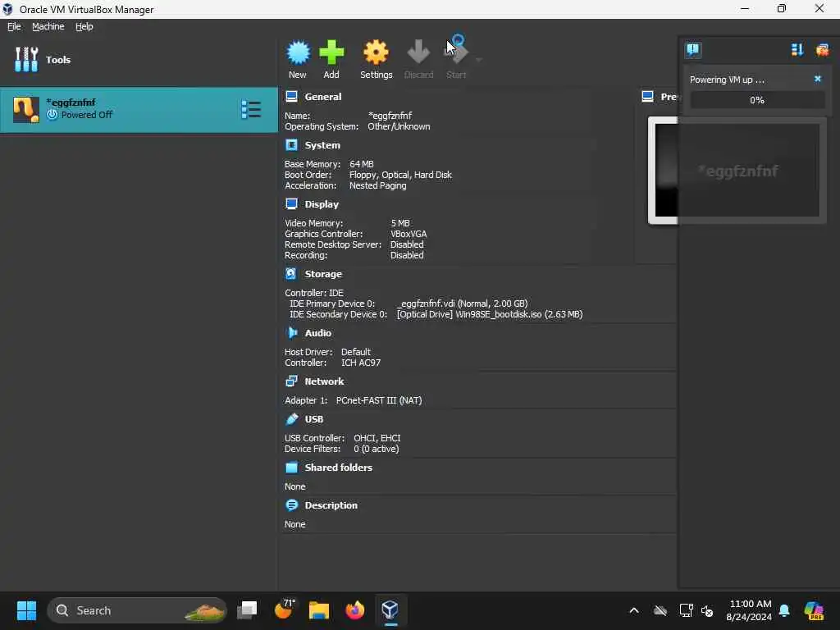840x630 pixels.
Task: Click the Preview section monitor icon
Action: coord(647,97)
